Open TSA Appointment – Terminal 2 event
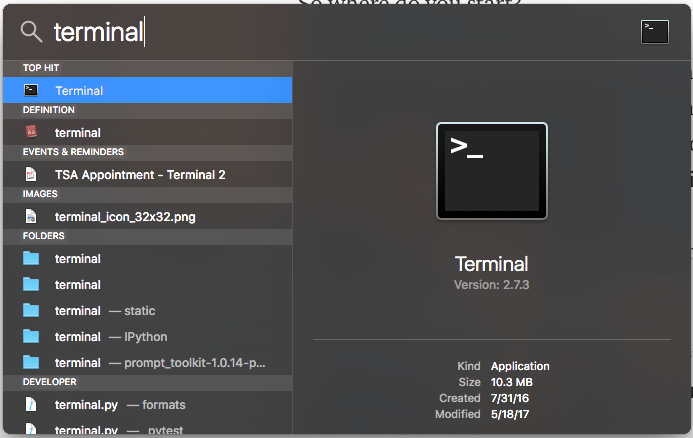 [148, 175]
